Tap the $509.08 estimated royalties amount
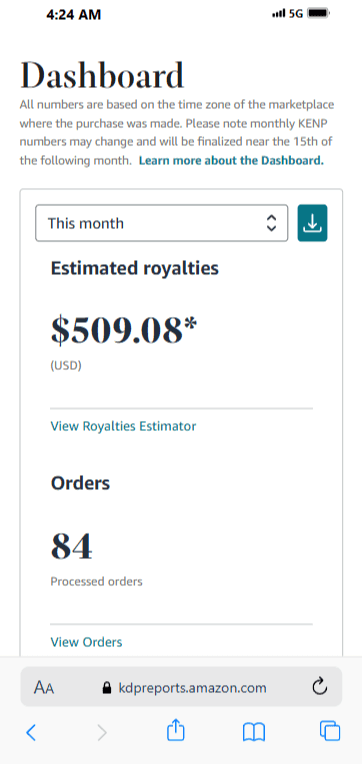The image size is (362, 764). [124, 330]
